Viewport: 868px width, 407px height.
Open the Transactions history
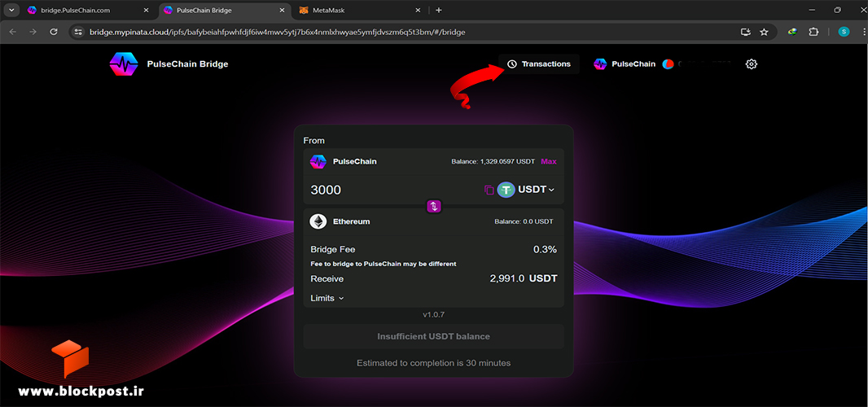coord(538,64)
